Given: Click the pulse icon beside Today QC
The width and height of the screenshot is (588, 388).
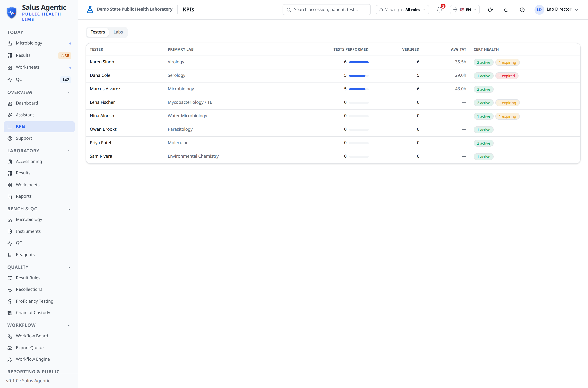Looking at the screenshot, I should [x=10, y=80].
